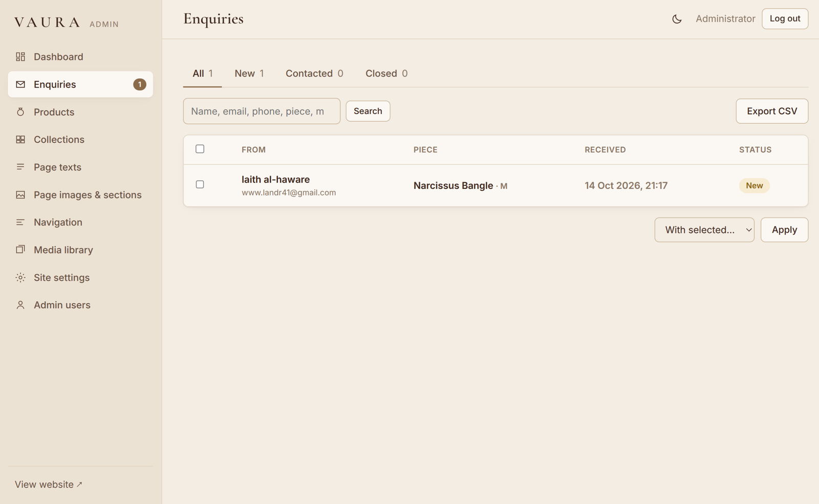819x504 pixels.
Task: Click the RECEIVED column header
Action: tap(605, 150)
